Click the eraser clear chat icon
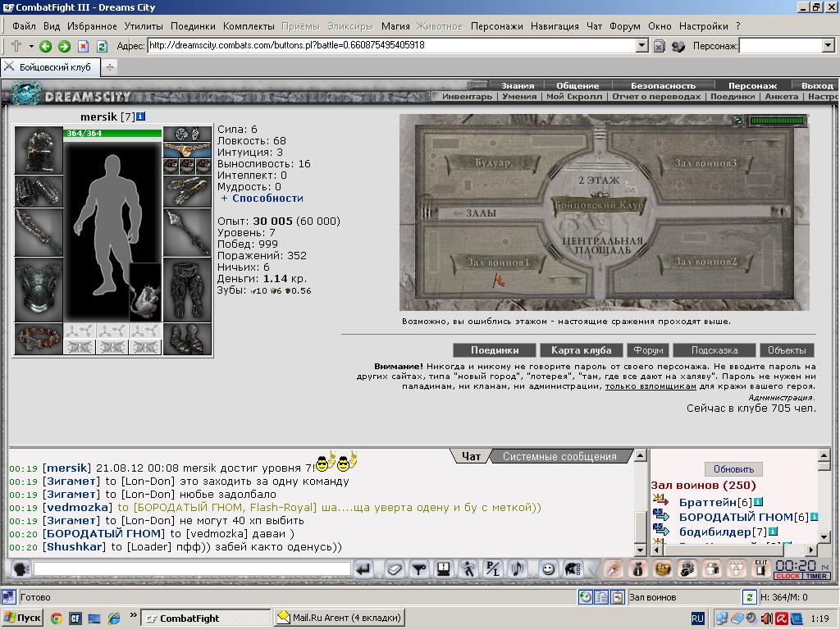The width and height of the screenshot is (840, 630). point(395,569)
